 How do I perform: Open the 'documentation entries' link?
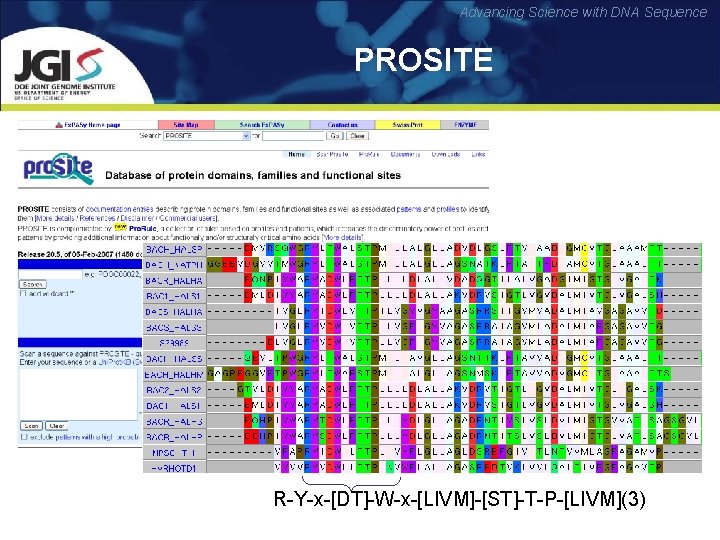(x=119, y=209)
